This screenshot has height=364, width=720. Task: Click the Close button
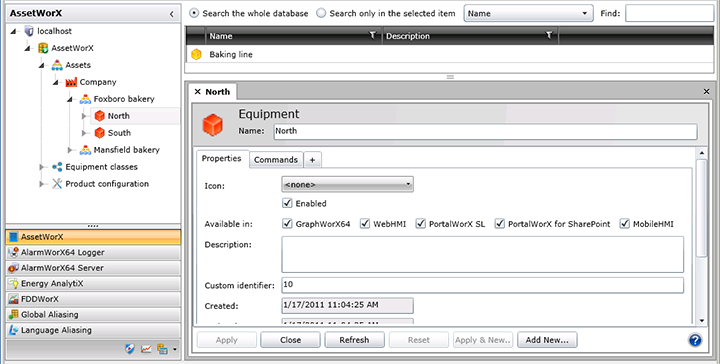[290, 340]
